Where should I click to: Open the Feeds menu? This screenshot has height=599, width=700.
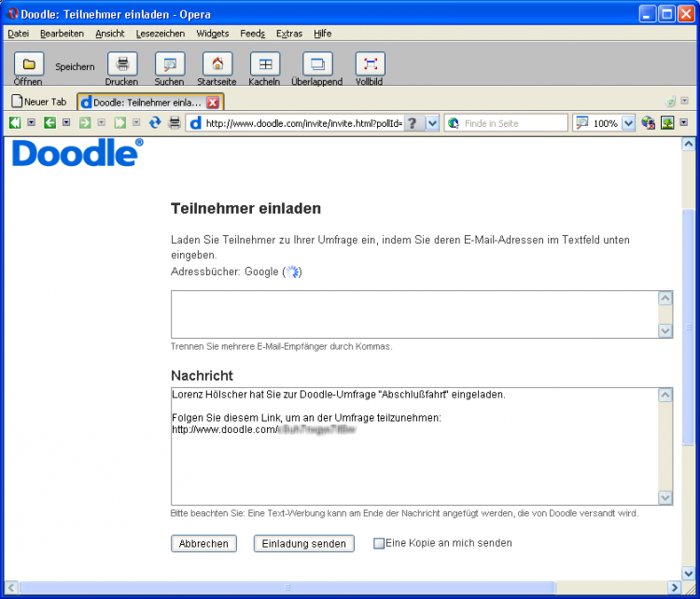pyautogui.click(x=253, y=34)
